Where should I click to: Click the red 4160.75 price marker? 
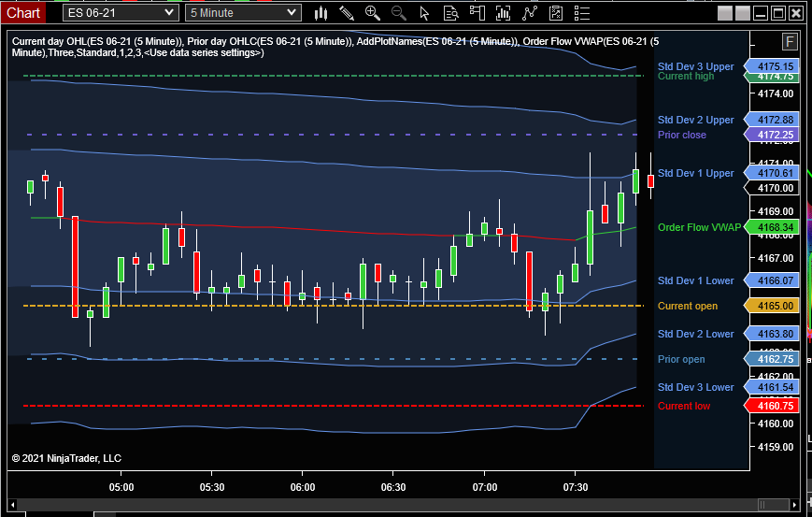pyautogui.click(x=772, y=406)
